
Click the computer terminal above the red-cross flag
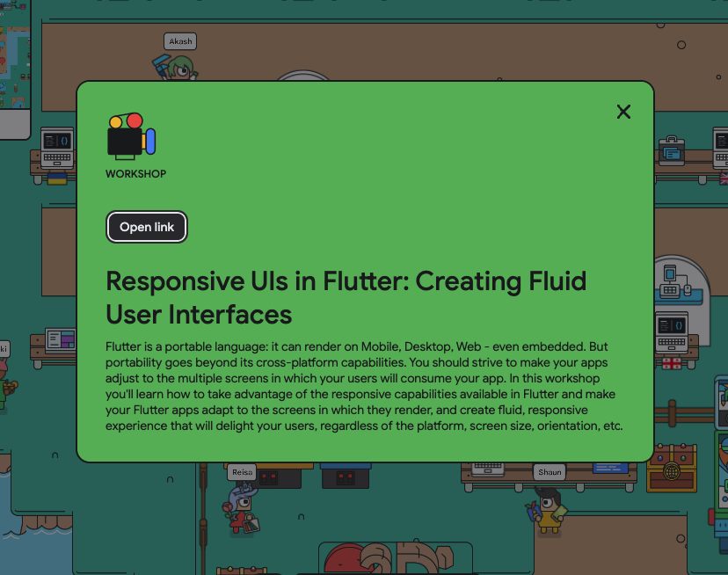[x=672, y=332]
